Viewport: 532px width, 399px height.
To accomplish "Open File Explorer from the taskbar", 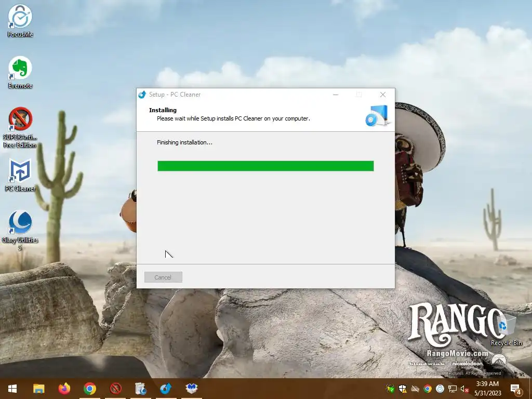I will (38, 389).
